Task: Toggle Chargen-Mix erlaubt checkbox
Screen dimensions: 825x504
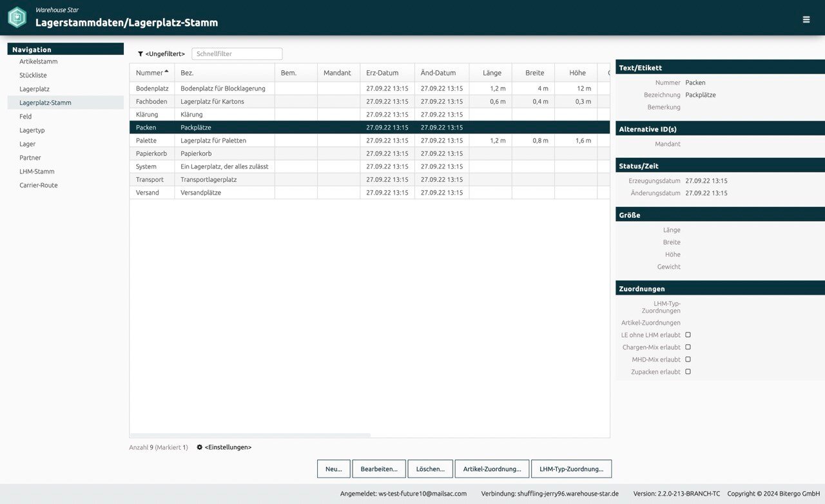Action: click(688, 347)
